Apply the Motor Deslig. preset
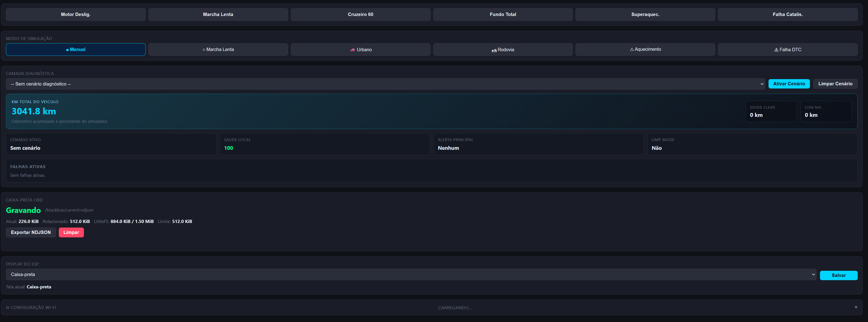Screen dimensions: 868x322 [75, 14]
